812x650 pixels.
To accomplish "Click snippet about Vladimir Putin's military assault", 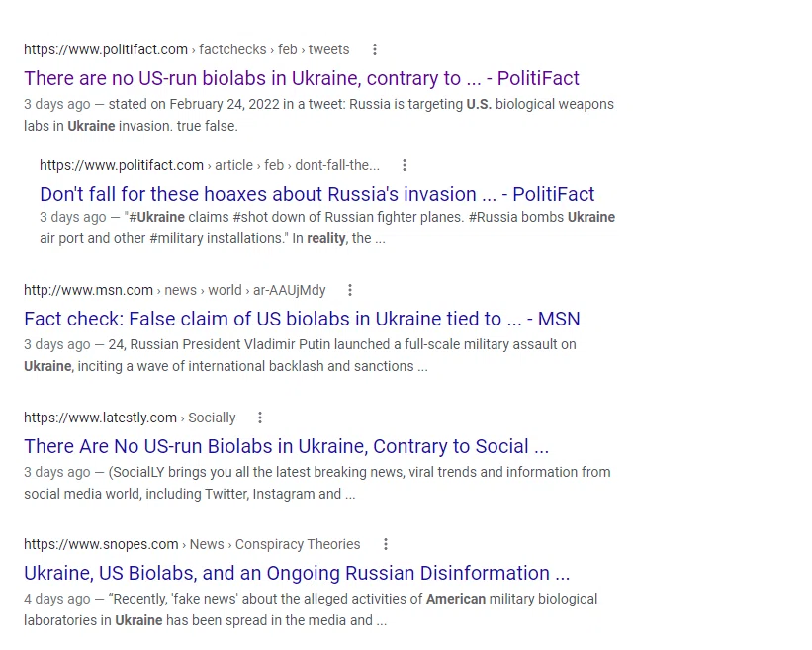I will coord(300,355).
